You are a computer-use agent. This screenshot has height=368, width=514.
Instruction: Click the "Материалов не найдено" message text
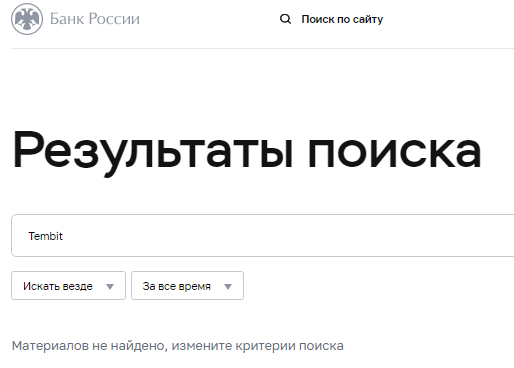(x=178, y=346)
